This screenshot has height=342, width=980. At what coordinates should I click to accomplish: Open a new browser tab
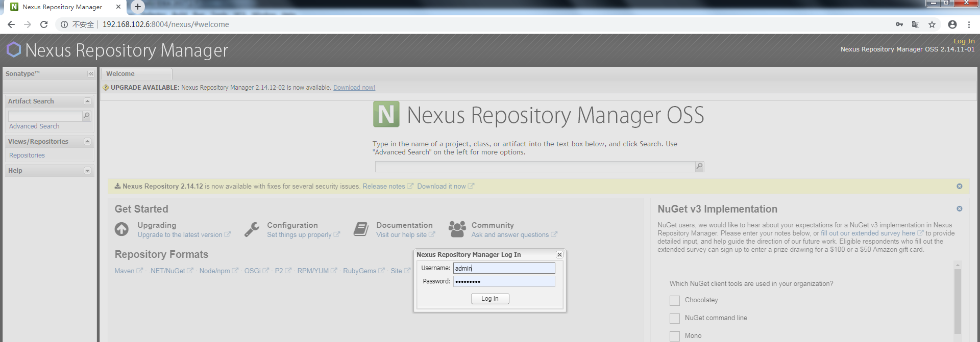point(138,7)
